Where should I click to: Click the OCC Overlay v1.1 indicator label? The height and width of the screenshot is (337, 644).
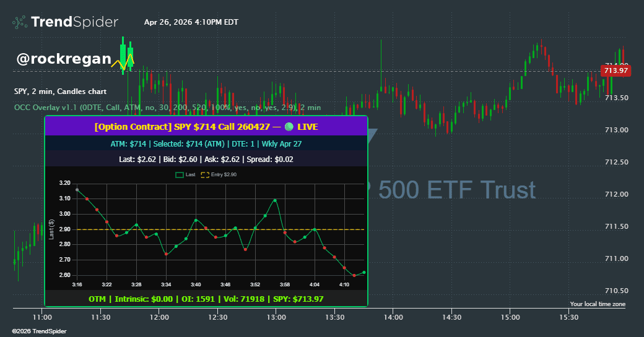coord(168,108)
